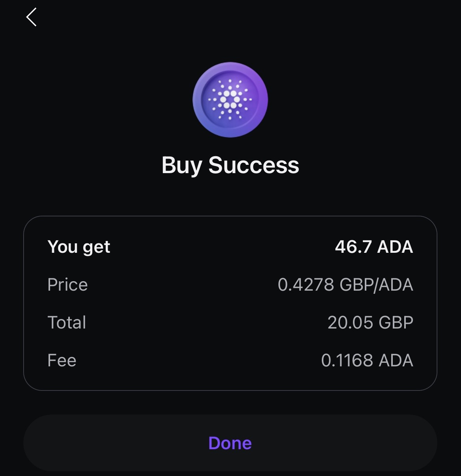The width and height of the screenshot is (461, 476).
Task: Tap the ADA unit beside 46.7
Action: [395, 247]
